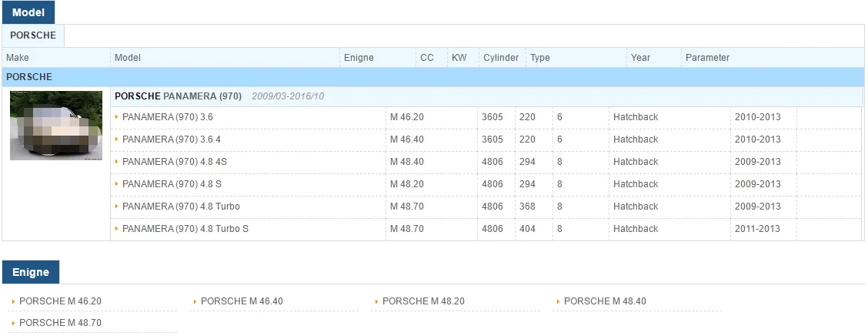
Task: Click the 404 KW value
Action: [528, 228]
